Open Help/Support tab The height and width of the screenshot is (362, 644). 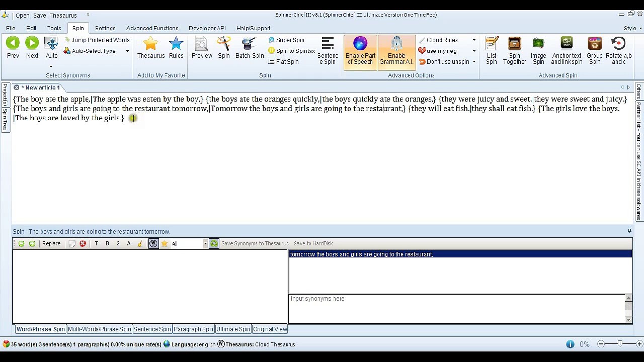(x=253, y=28)
